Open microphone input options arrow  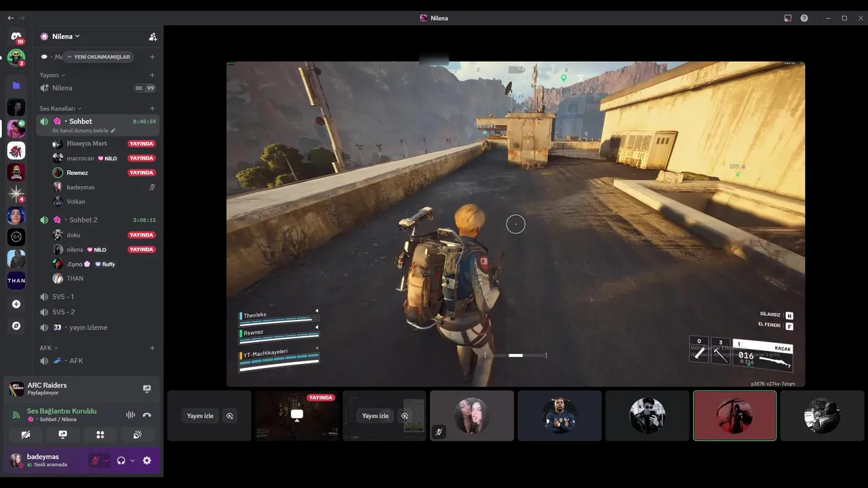106,461
